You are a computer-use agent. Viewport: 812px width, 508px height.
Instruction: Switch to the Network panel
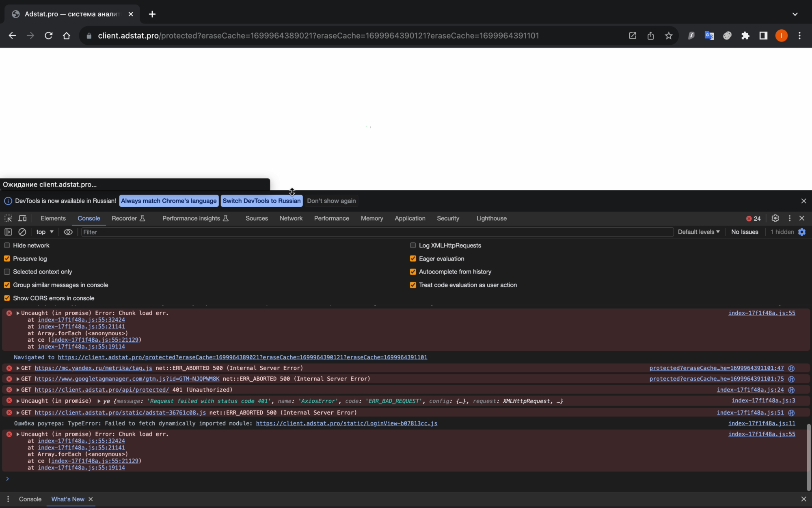291,218
